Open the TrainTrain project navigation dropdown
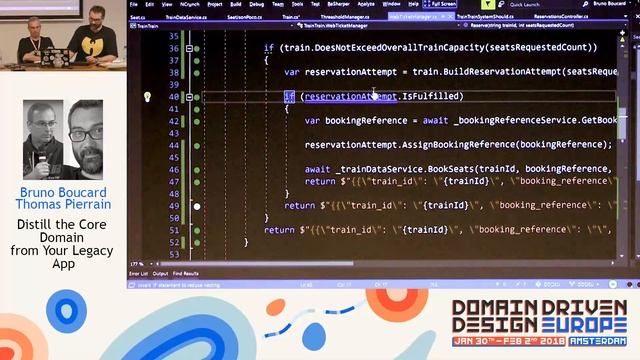640x360 pixels. point(211,26)
